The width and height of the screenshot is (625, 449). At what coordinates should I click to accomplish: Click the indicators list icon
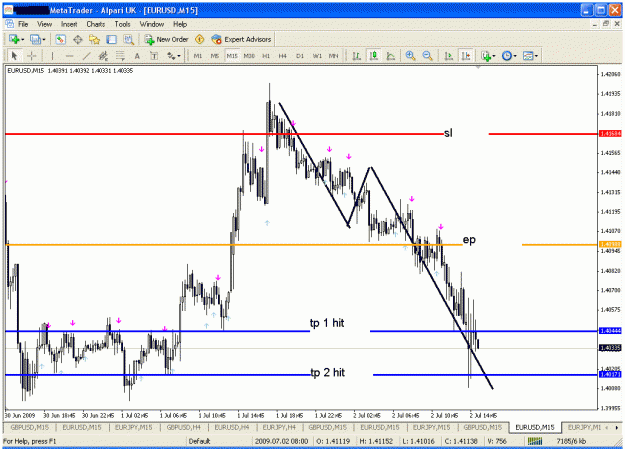tap(486, 56)
